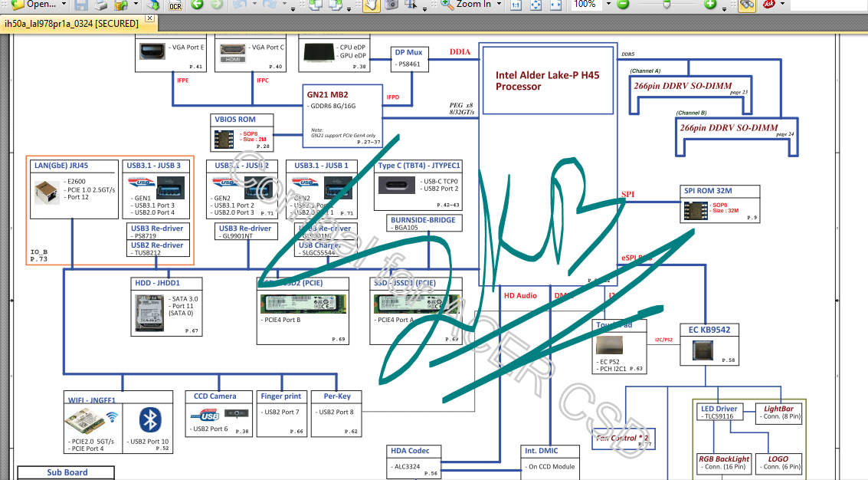Click the red Ask search icon

click(x=768, y=5)
